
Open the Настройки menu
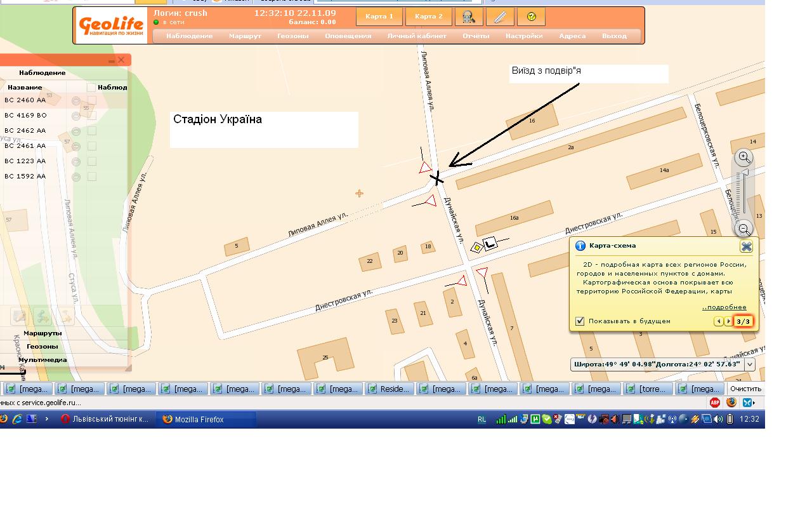pos(524,36)
